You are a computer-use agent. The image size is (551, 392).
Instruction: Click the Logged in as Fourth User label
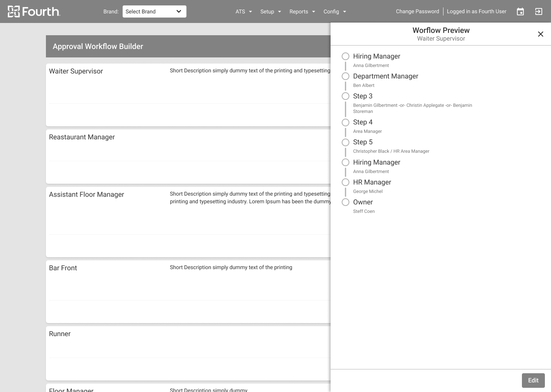coord(477,11)
